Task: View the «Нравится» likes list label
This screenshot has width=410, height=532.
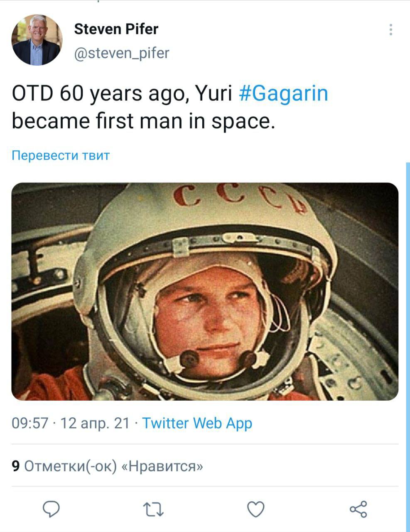Action: coord(162,466)
